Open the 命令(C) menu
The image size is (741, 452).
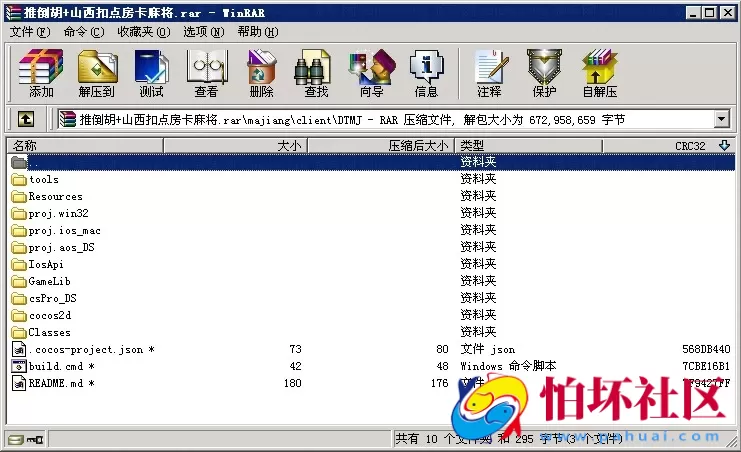pos(84,32)
